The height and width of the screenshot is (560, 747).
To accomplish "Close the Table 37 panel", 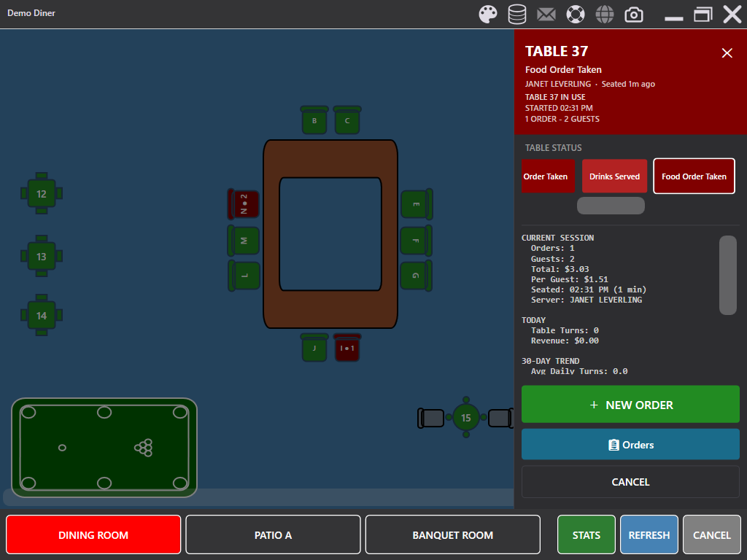I will (x=727, y=52).
